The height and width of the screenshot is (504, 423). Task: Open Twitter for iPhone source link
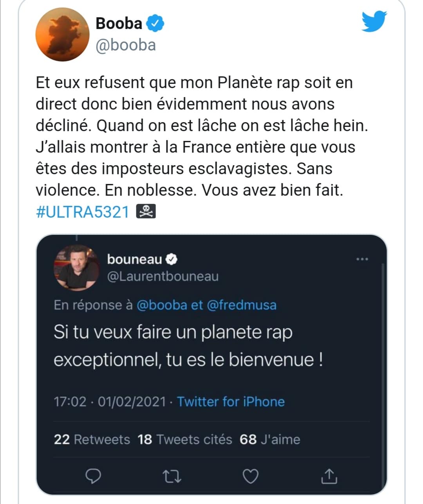231,402
